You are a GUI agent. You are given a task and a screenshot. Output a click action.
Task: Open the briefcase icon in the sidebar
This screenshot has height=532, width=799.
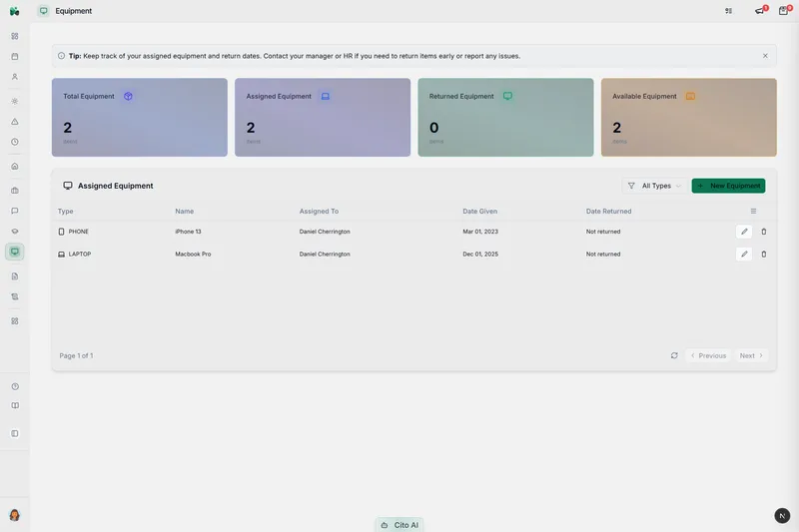(x=15, y=191)
